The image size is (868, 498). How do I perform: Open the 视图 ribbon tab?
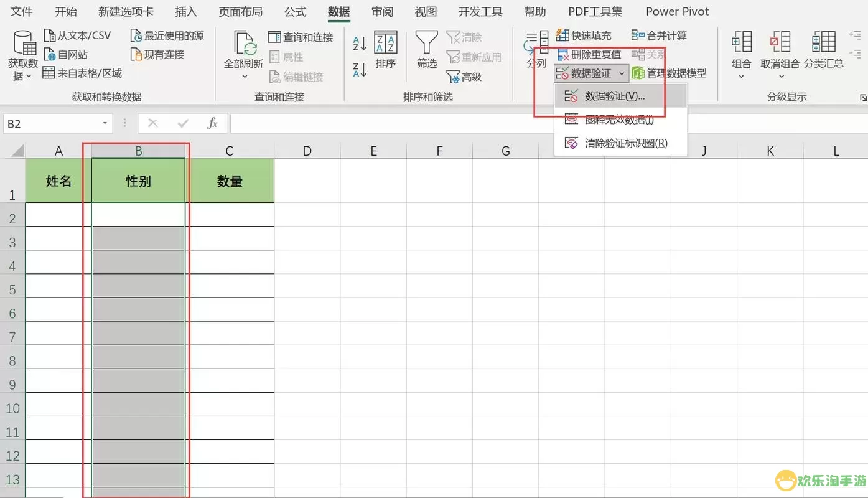coord(426,12)
